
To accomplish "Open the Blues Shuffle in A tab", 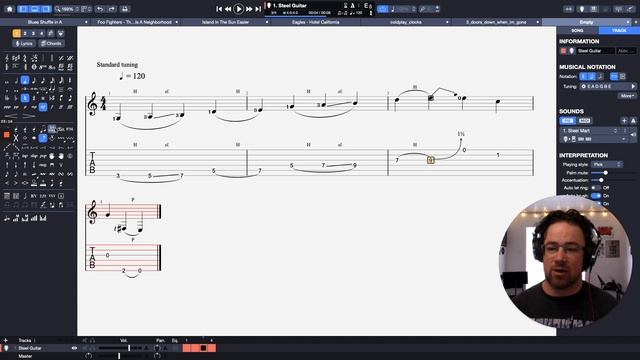I will tap(45, 22).
